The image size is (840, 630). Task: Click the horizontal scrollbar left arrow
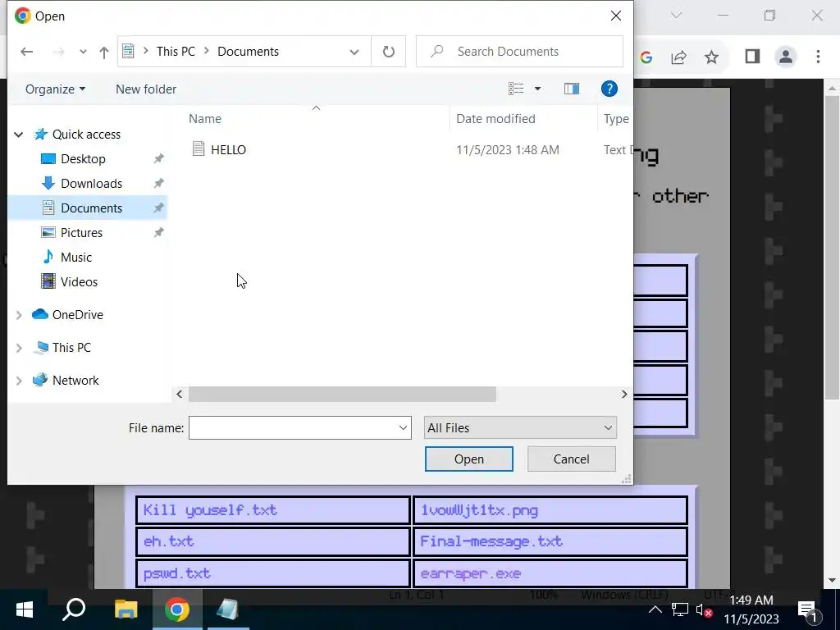[180, 395]
